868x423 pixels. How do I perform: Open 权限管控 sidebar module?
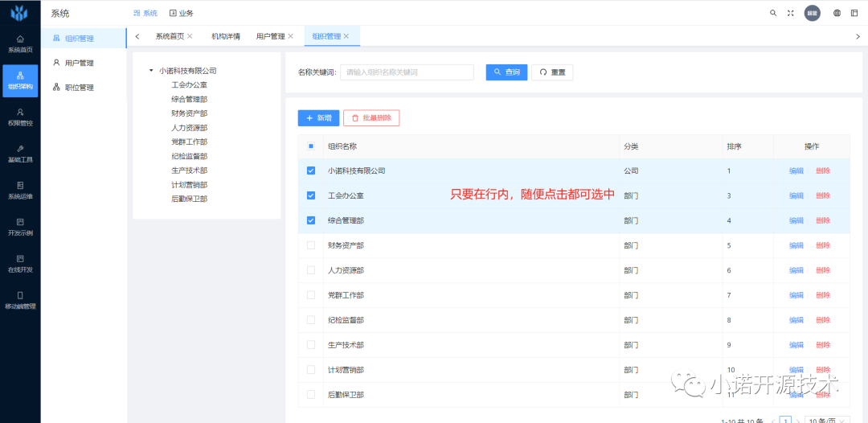20,117
